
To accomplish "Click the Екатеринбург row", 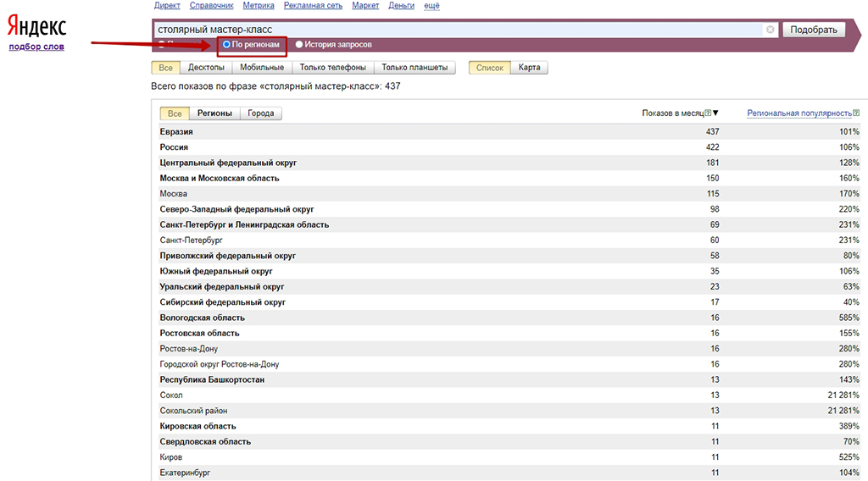I will point(509,473).
